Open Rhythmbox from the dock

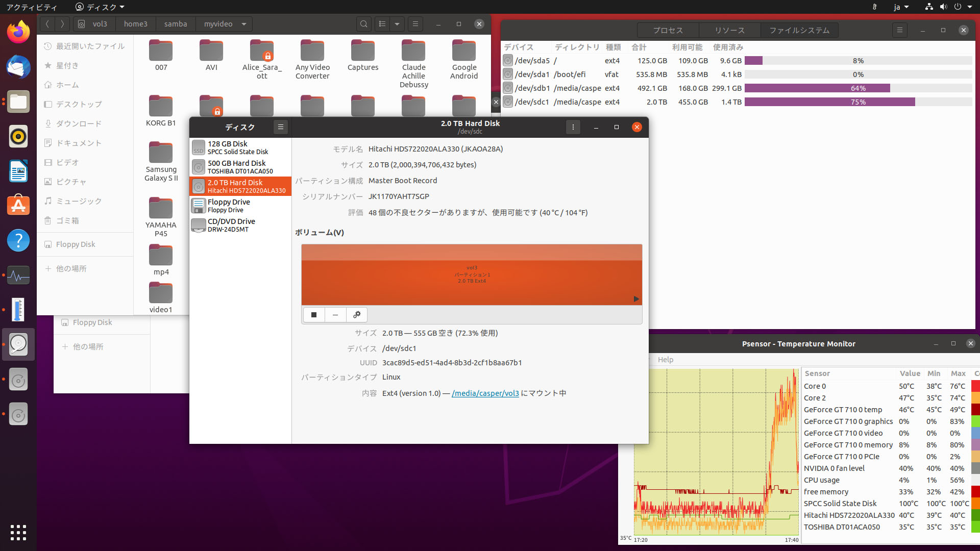coord(18,136)
